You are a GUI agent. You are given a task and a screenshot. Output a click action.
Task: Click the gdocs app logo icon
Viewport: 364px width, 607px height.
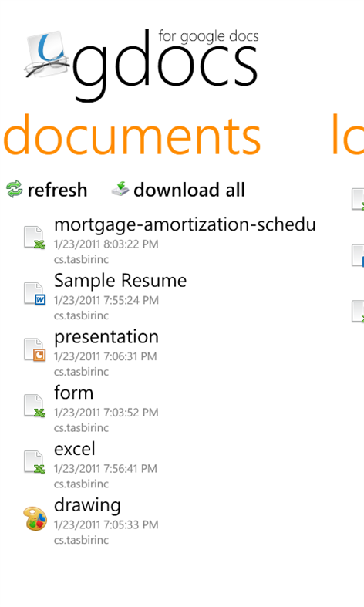coord(45,54)
